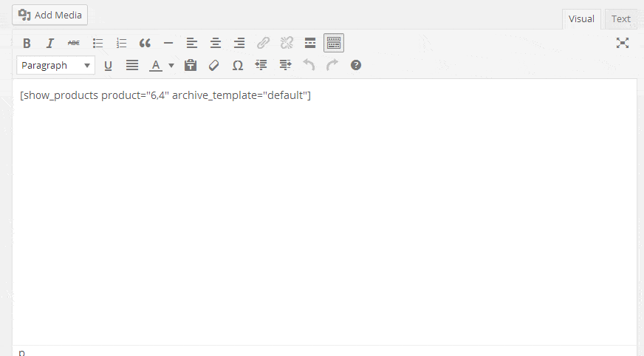This screenshot has height=356, width=644.
Task: Insert a special character (Omega)
Action: click(237, 65)
